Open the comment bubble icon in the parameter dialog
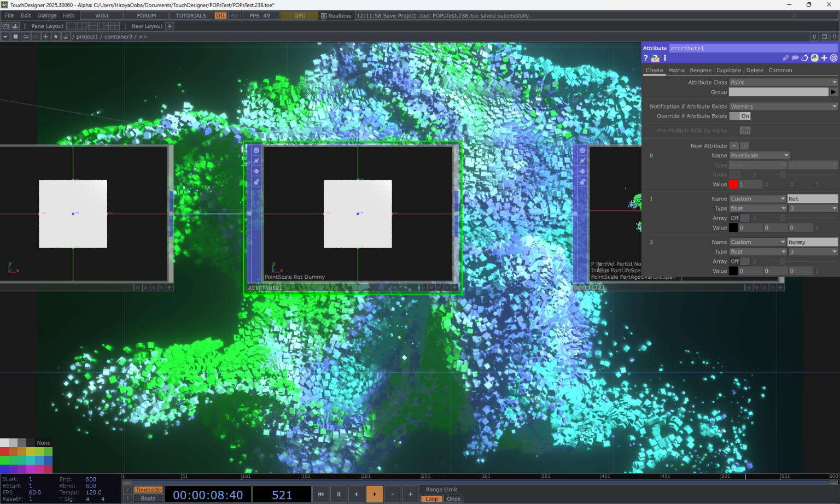Viewport: 840px width, 504px height. click(x=795, y=57)
